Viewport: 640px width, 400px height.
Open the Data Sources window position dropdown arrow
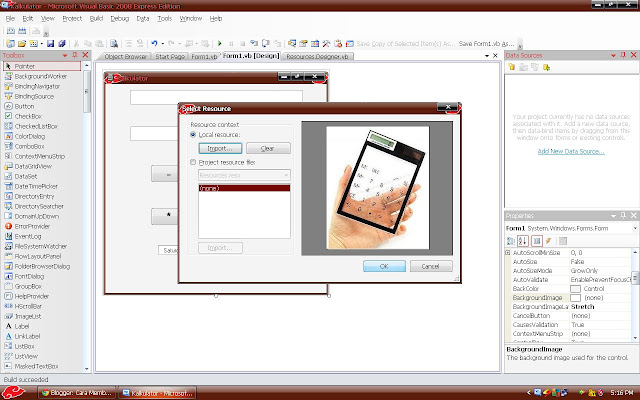(x=613, y=56)
